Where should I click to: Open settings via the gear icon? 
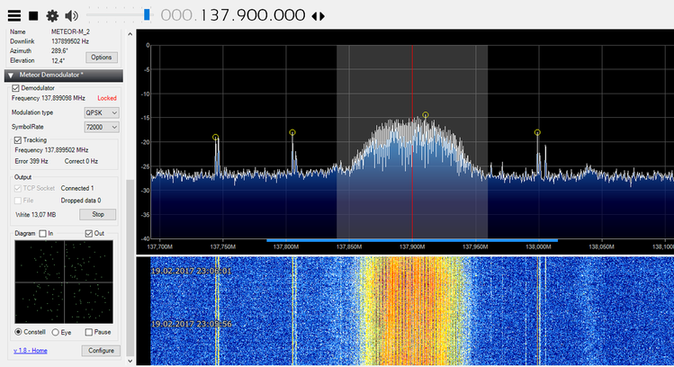pyautogui.click(x=52, y=16)
